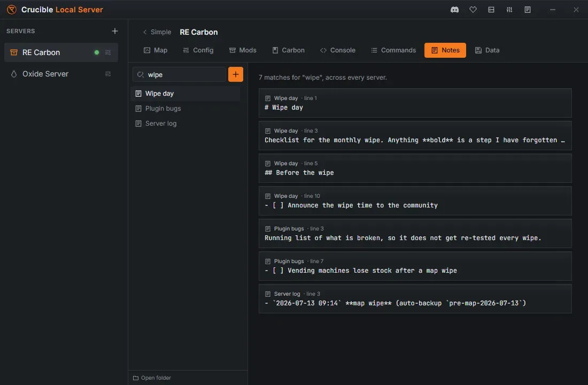Click the note icon beside Plugin bugs
Viewport: 588px width, 385px height.
(x=138, y=109)
